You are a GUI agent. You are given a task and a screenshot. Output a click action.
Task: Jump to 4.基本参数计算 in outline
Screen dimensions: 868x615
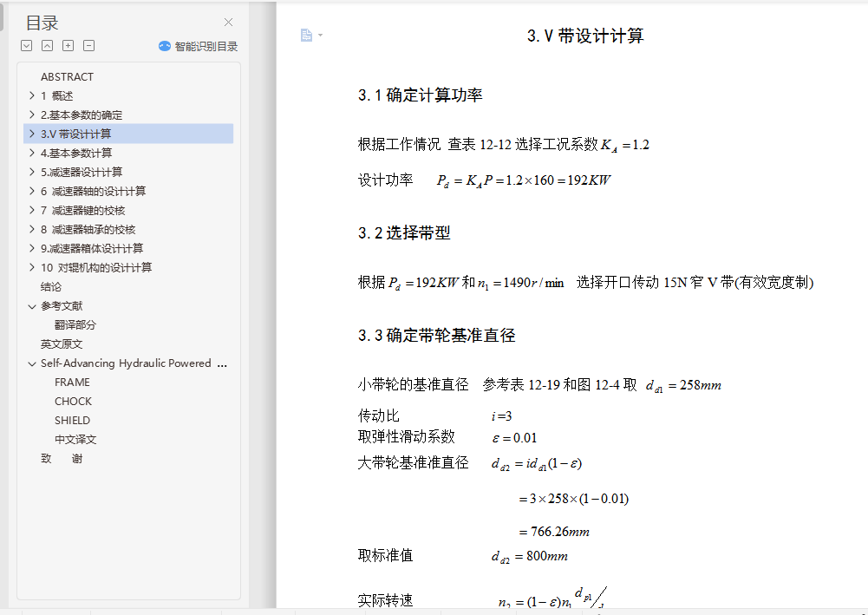click(x=75, y=154)
